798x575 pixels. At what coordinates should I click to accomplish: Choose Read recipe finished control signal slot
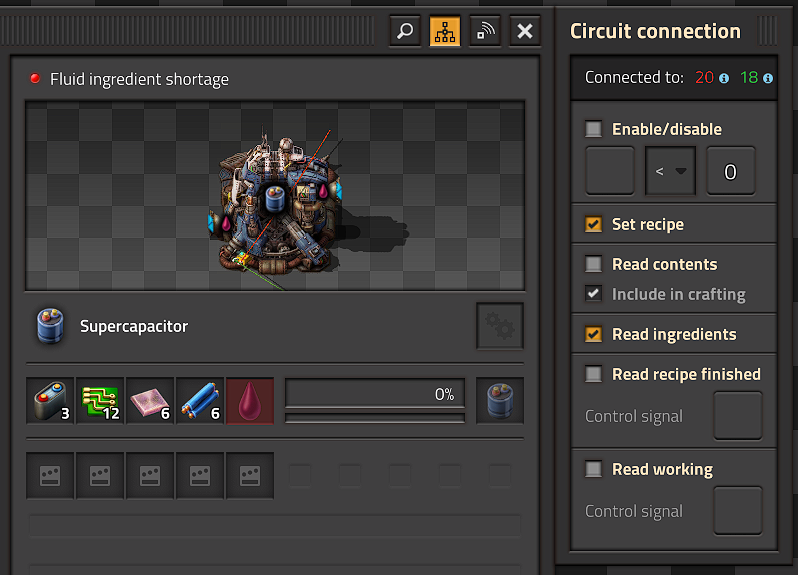click(738, 416)
